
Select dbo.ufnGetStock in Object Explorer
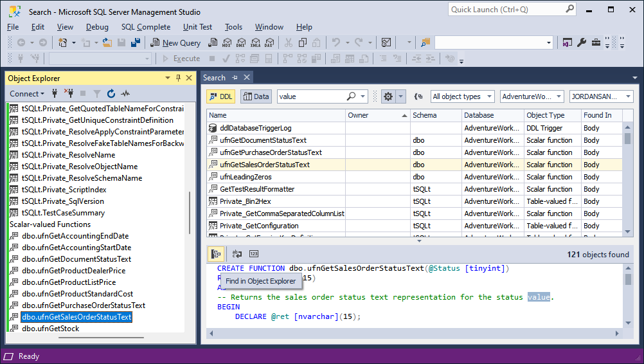[50, 328]
